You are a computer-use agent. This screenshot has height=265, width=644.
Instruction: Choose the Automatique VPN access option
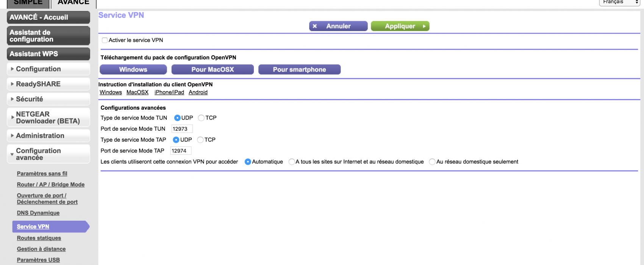pyautogui.click(x=248, y=162)
